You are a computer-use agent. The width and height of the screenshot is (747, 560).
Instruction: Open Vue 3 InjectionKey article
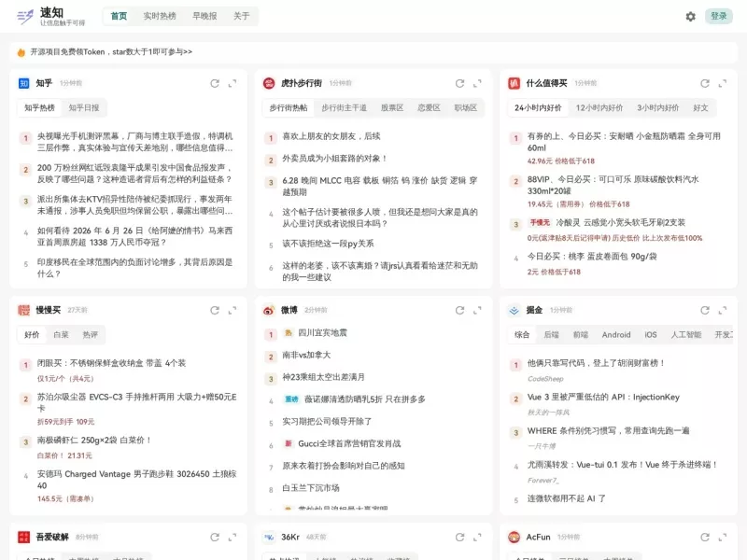(x=603, y=398)
